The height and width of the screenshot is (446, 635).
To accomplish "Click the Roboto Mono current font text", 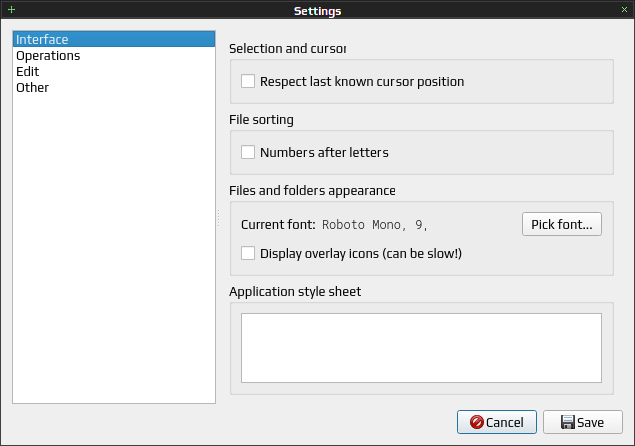I will [375, 225].
